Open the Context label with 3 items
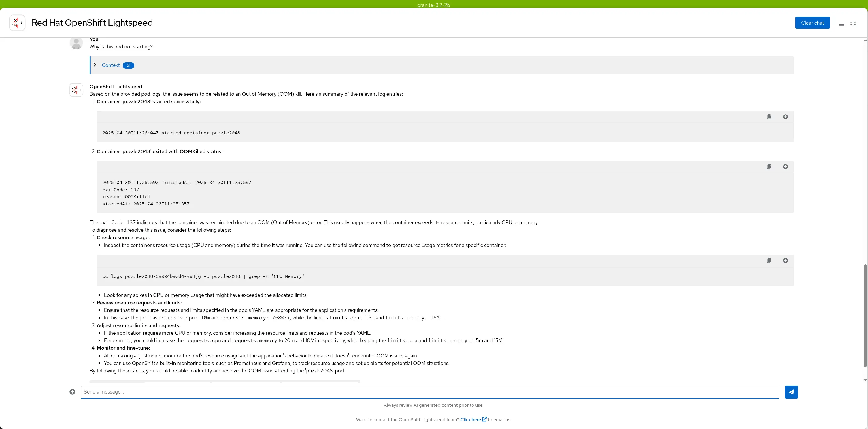This screenshot has width=868, height=429. tap(111, 65)
